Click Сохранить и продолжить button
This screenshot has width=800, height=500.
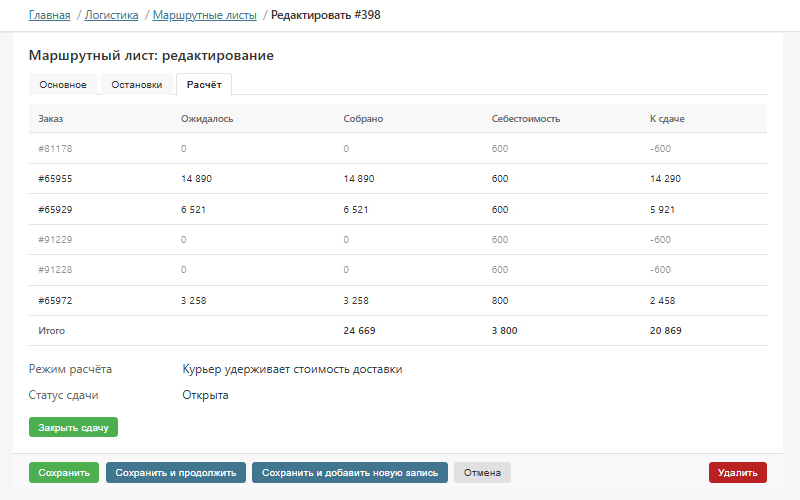point(176,473)
